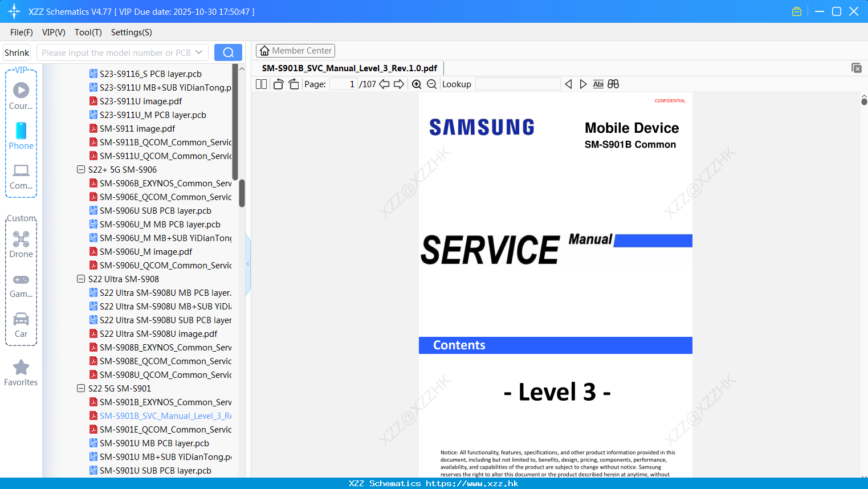Image resolution: width=868 pixels, height=489 pixels.
Task: Rotate the PDF page clockwise
Action: click(294, 84)
